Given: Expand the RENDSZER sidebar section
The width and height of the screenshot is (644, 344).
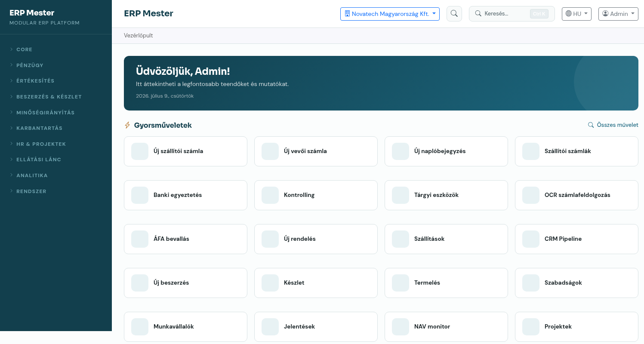Looking at the screenshot, I should (56, 191).
